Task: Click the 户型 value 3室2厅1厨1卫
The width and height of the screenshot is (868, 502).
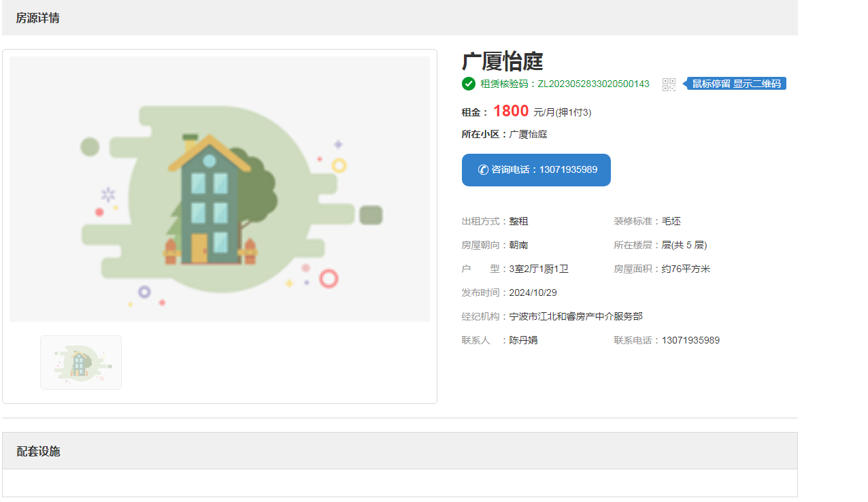Action: tap(539, 269)
